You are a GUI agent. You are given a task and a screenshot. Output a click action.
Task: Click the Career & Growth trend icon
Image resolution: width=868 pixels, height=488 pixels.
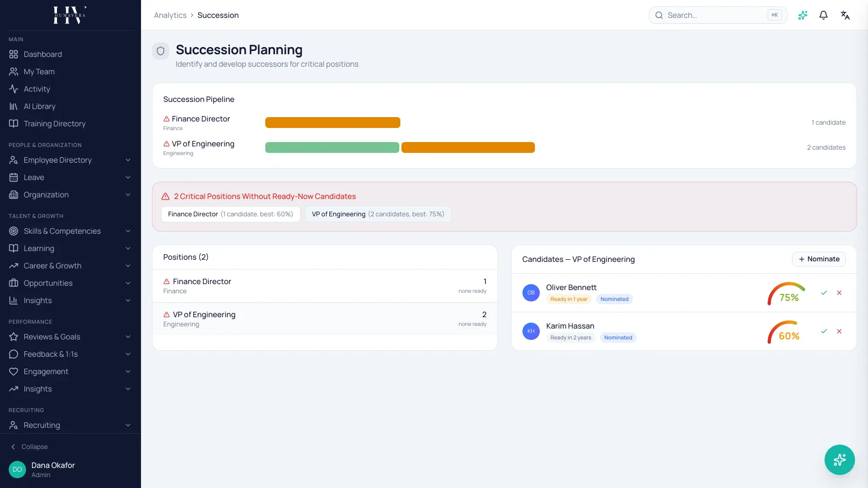tap(14, 266)
